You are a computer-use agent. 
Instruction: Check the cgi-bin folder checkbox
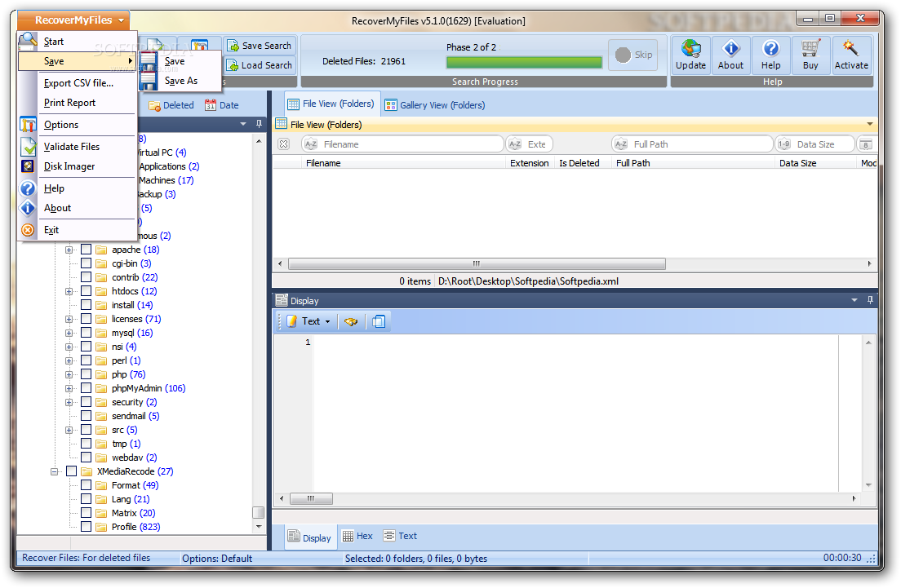click(87, 263)
